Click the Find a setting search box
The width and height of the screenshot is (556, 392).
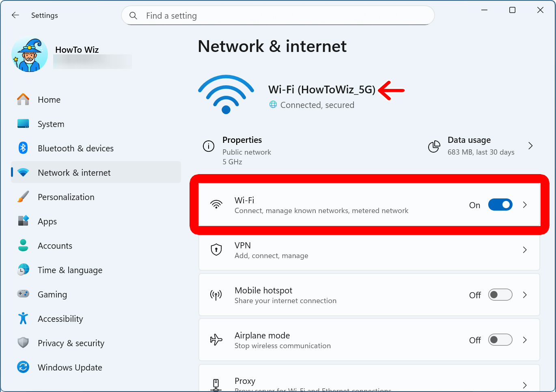pyautogui.click(x=284, y=16)
